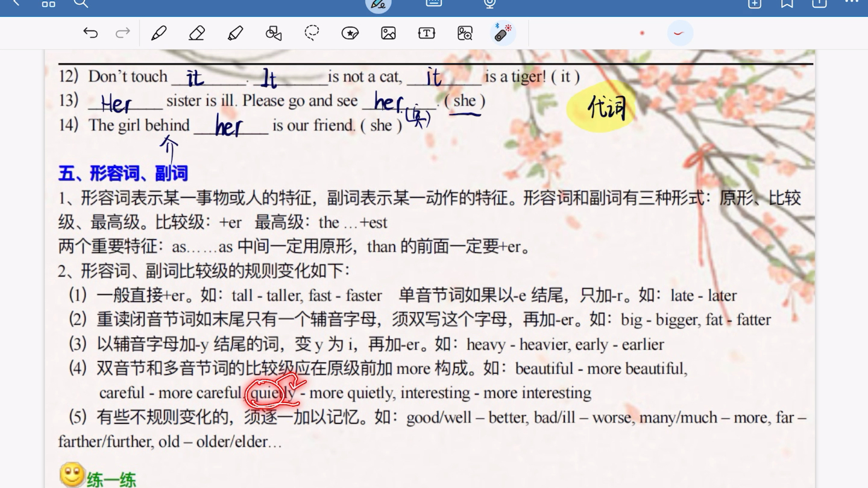Select the Eraser tool
The width and height of the screenshot is (868, 488).
tap(197, 33)
